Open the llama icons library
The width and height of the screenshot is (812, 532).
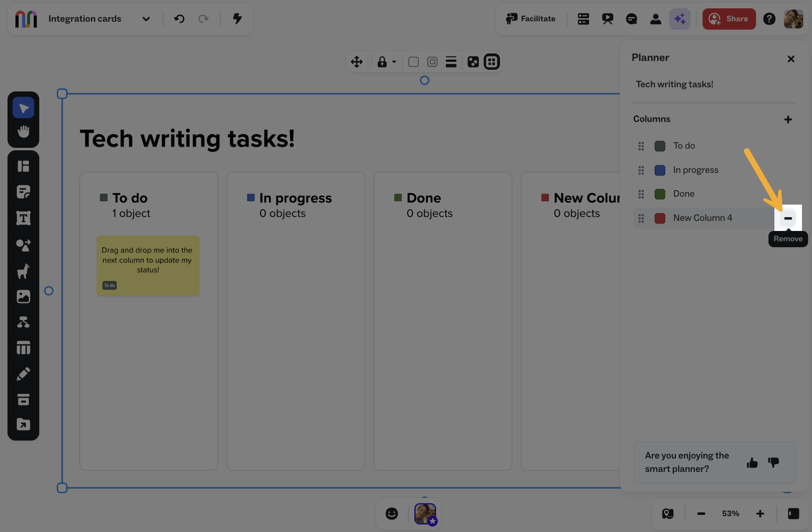23,271
